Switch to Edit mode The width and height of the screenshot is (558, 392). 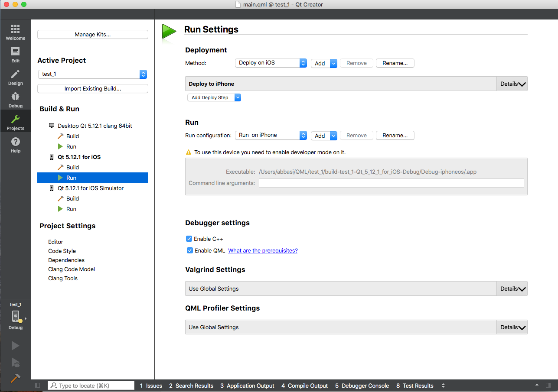[15, 55]
